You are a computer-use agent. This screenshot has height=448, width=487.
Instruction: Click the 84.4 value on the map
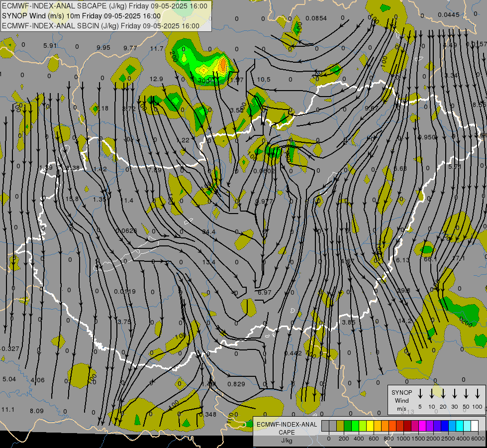(x=208, y=231)
